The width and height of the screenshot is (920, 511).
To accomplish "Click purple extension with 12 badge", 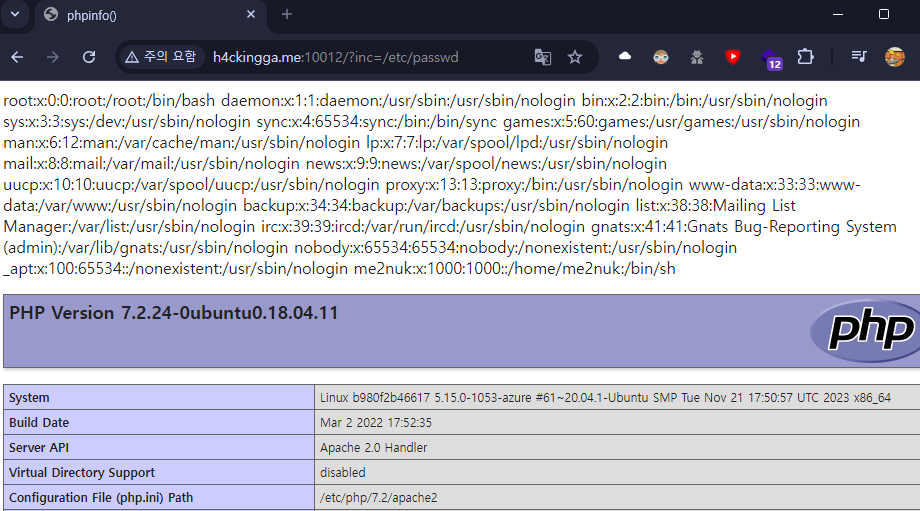I will 770,58.
